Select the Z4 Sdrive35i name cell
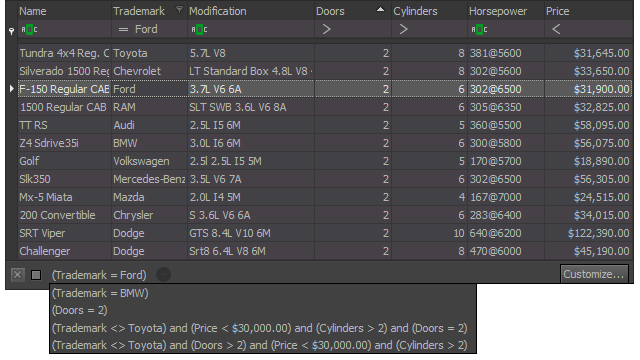Viewport: 640px width, 360px height. [x=64, y=143]
